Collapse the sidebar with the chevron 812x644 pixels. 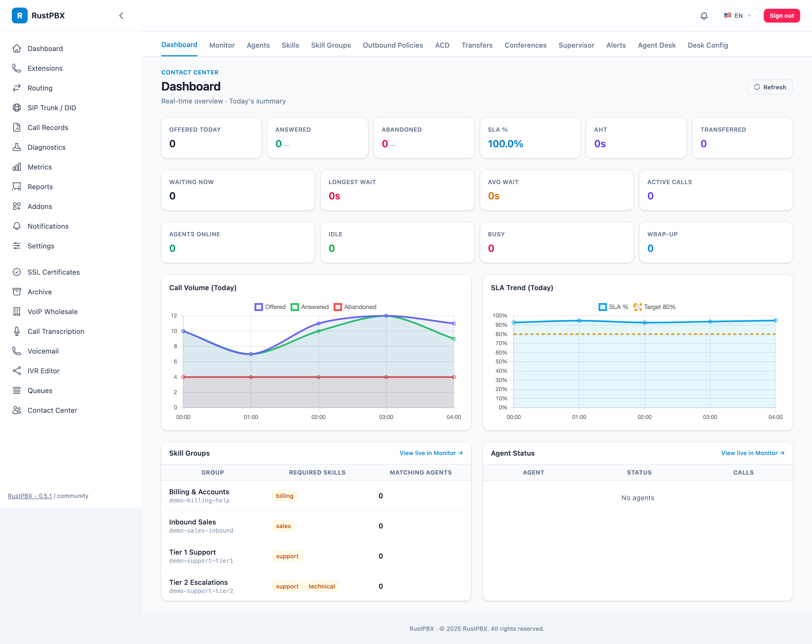(121, 16)
